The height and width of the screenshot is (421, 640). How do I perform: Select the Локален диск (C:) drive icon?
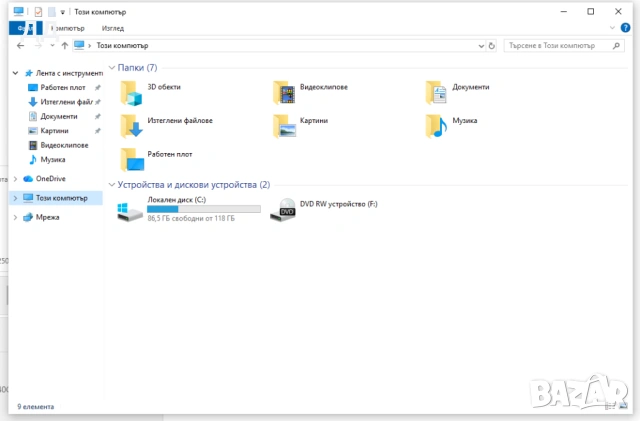130,212
